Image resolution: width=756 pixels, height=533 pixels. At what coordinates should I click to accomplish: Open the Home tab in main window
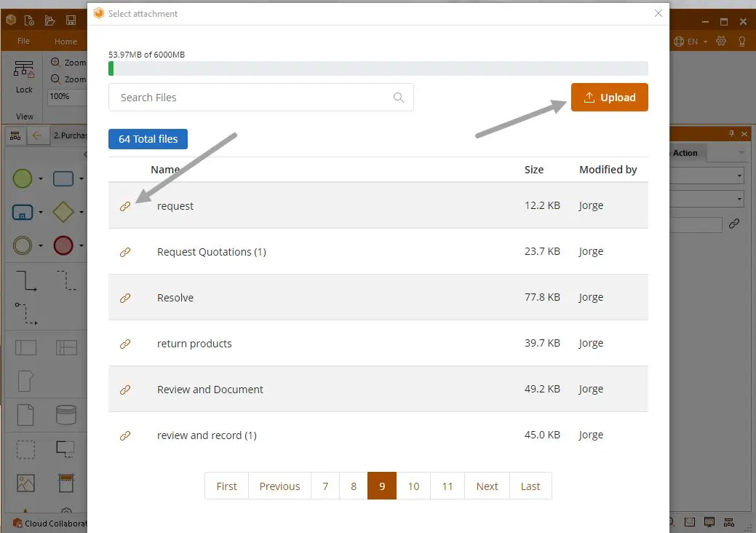click(x=65, y=42)
